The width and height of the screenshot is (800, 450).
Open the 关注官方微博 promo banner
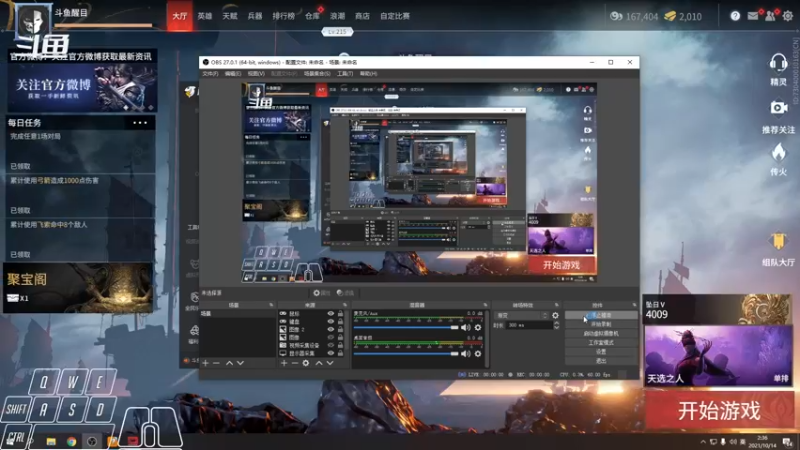point(82,87)
